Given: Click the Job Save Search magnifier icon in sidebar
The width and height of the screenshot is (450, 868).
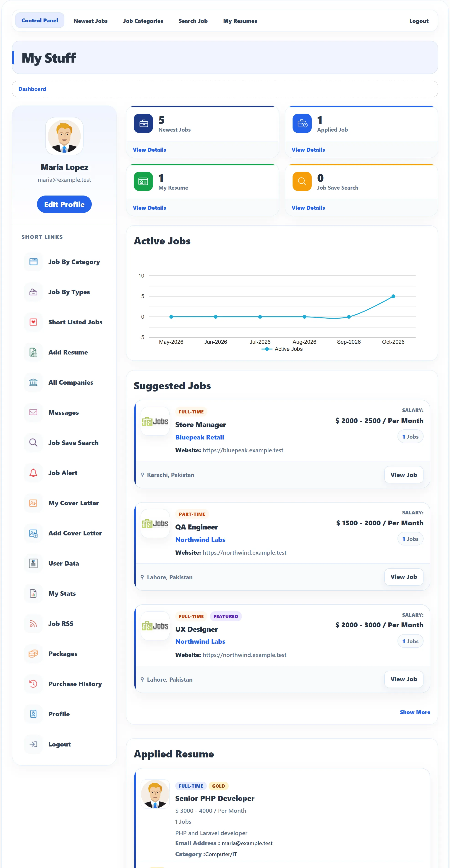Looking at the screenshot, I should point(33,442).
